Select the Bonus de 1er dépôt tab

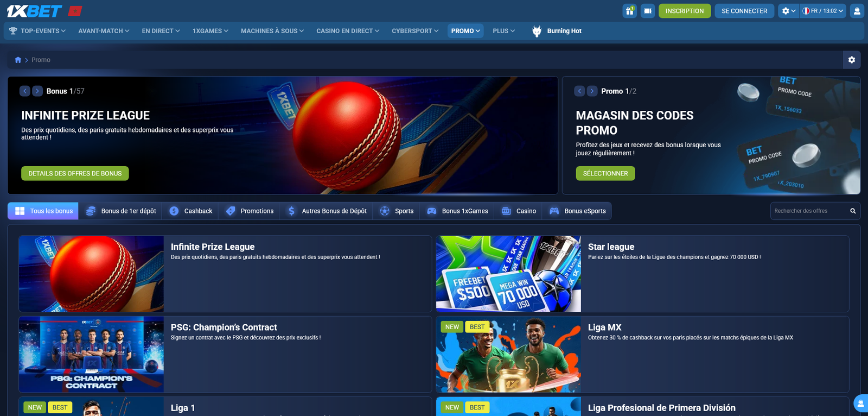(x=121, y=211)
